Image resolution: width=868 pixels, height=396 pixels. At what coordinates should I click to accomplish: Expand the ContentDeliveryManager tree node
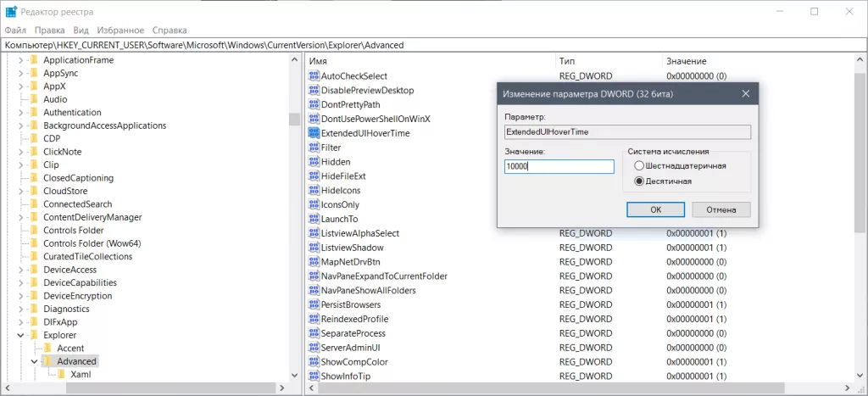click(x=20, y=217)
